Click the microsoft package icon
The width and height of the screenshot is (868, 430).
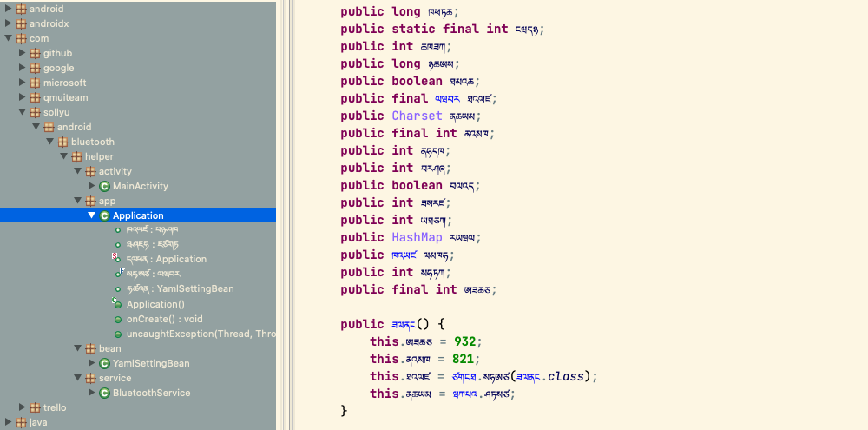(35, 83)
